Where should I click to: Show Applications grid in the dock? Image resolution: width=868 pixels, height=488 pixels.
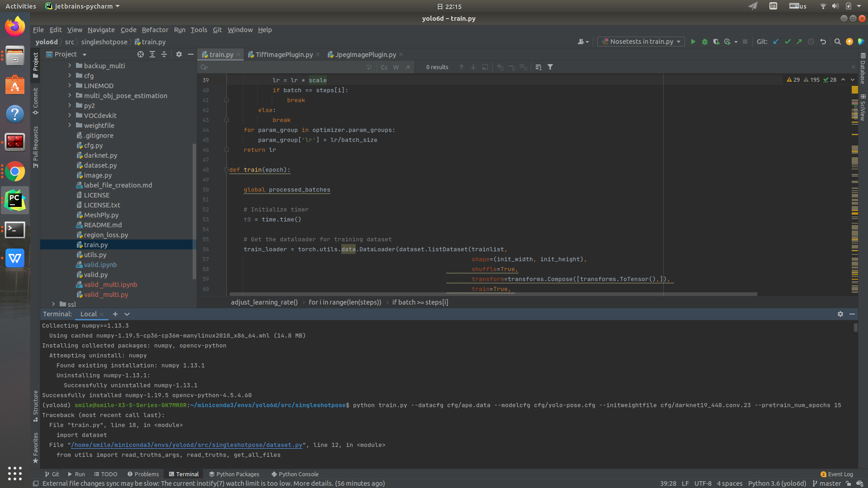coord(15,473)
